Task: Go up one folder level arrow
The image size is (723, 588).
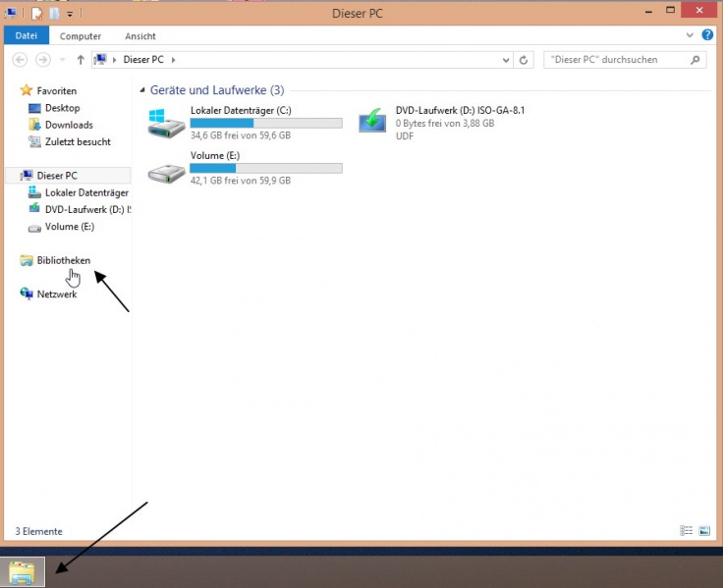Action: [80, 60]
